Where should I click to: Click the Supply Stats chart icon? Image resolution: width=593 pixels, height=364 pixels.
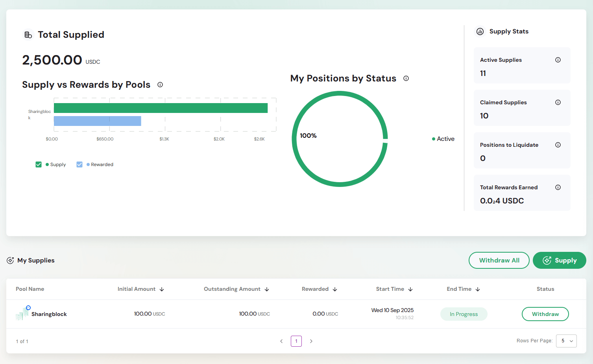480,31
